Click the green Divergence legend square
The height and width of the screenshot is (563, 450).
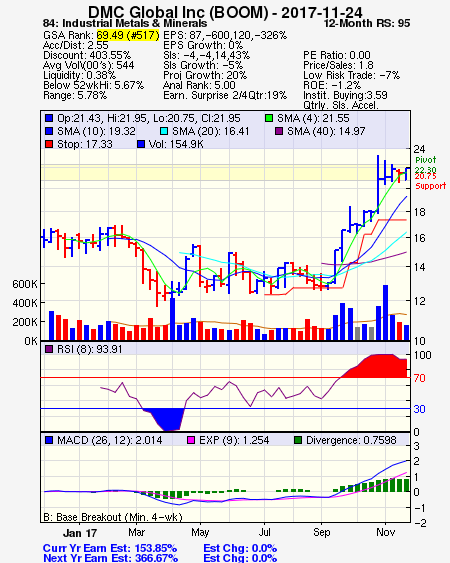[297, 440]
